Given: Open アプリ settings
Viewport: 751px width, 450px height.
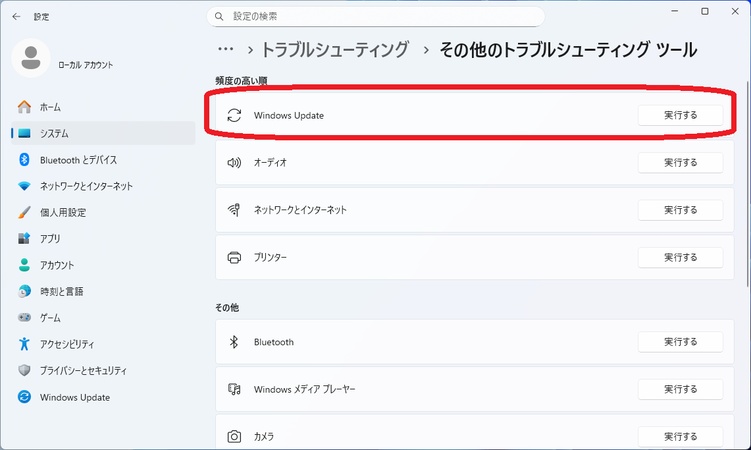Looking at the screenshot, I should point(103,238).
